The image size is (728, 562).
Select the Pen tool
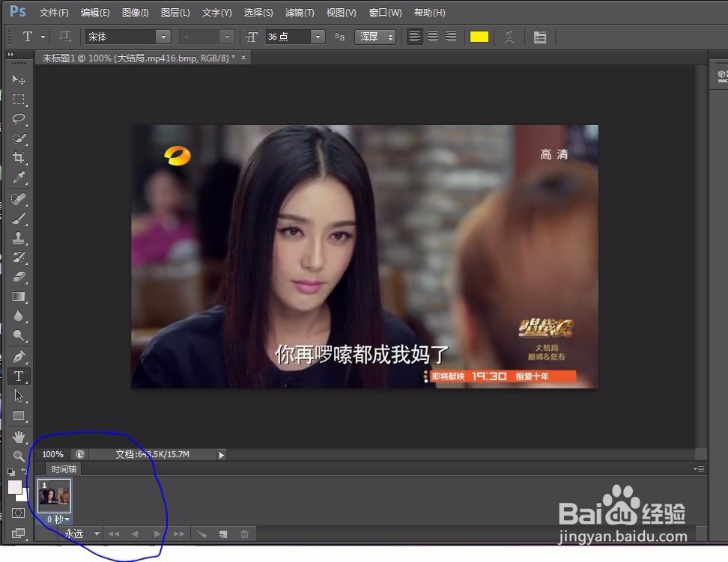tap(19, 357)
